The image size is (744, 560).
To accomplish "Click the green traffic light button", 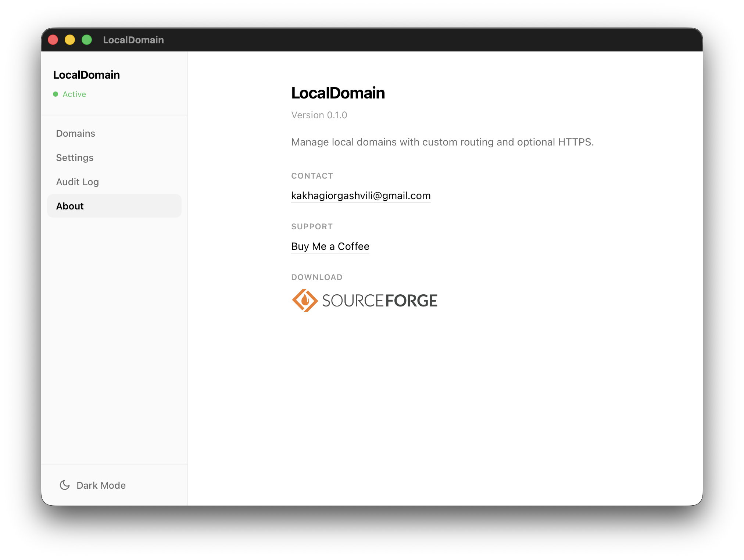I will 87,39.
